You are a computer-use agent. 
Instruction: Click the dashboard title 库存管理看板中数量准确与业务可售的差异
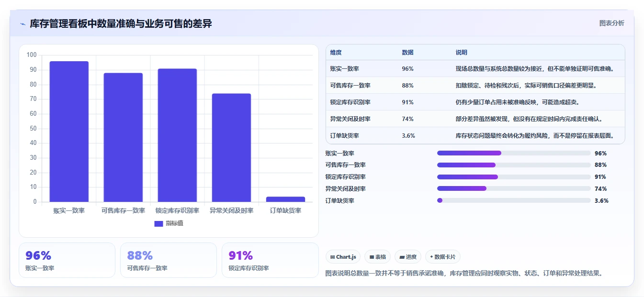click(x=121, y=24)
